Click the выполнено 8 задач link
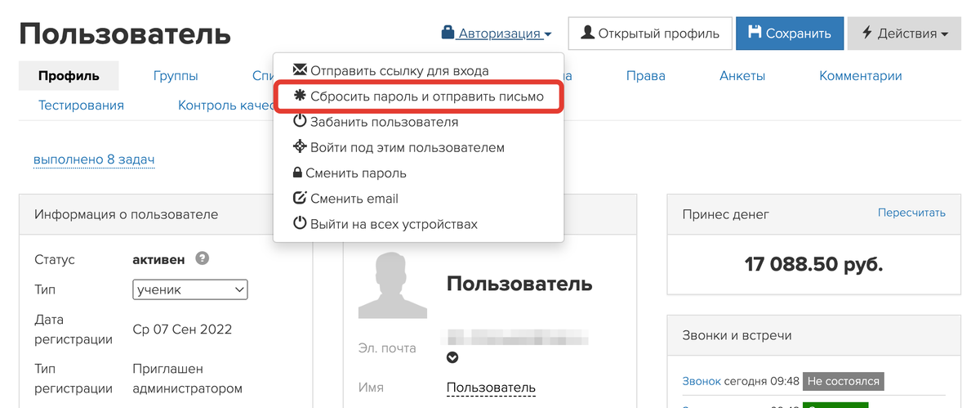This screenshot has height=408, width=980. [94, 159]
